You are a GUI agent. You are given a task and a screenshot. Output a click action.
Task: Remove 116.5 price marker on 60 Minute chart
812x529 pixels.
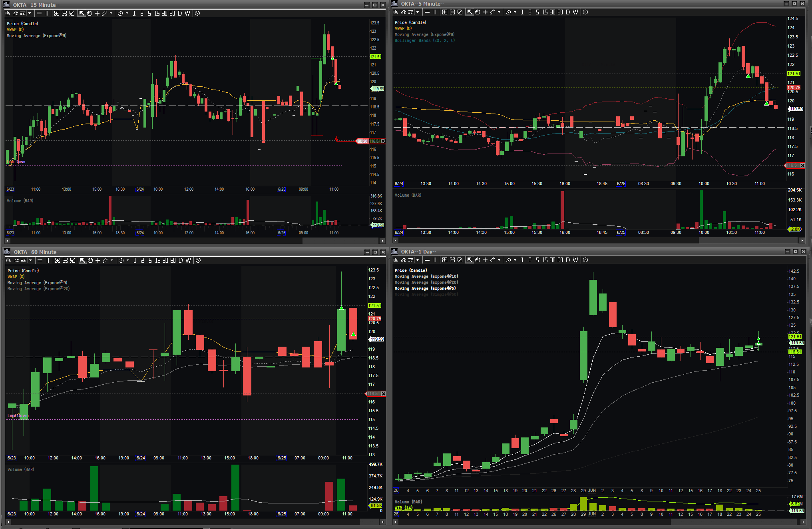(383, 394)
